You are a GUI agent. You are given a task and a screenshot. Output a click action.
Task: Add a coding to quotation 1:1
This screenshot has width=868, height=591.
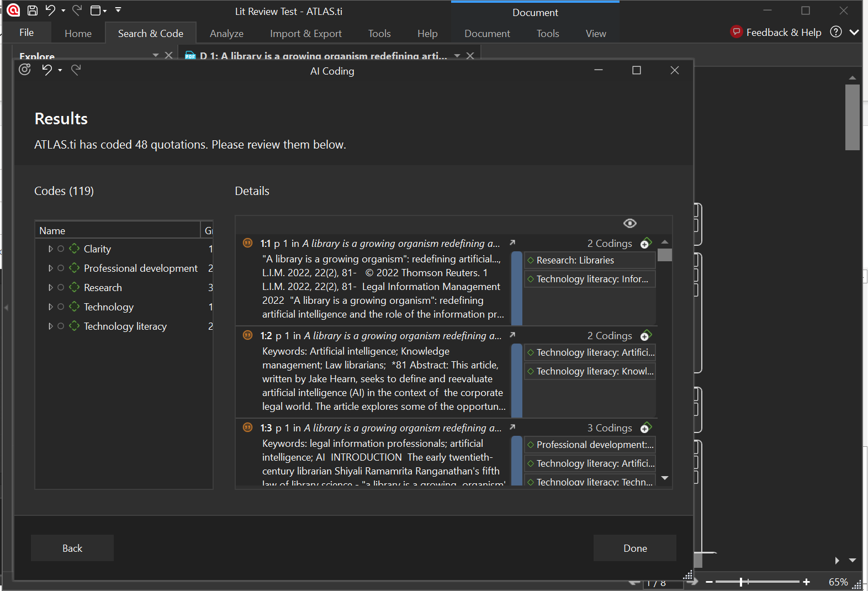tap(645, 244)
